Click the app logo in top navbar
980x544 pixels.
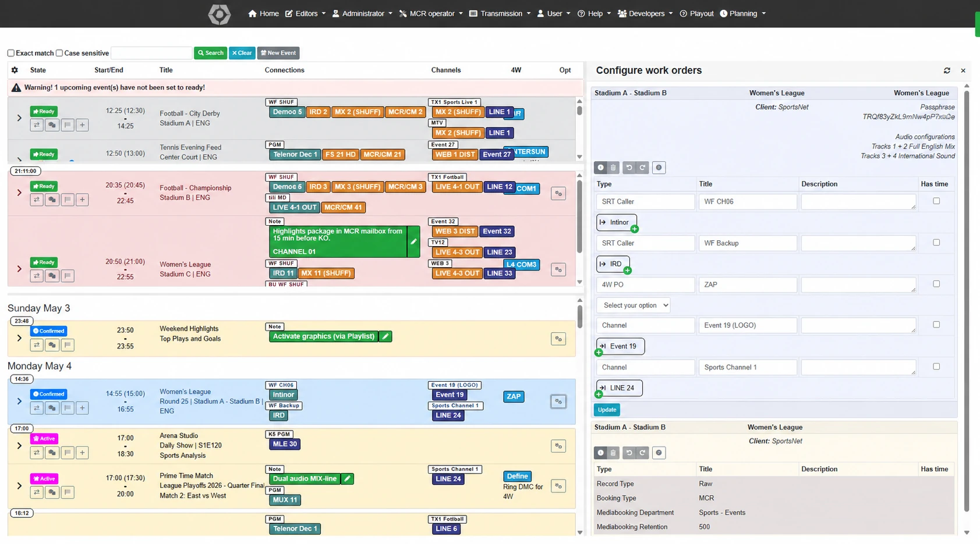click(x=220, y=14)
